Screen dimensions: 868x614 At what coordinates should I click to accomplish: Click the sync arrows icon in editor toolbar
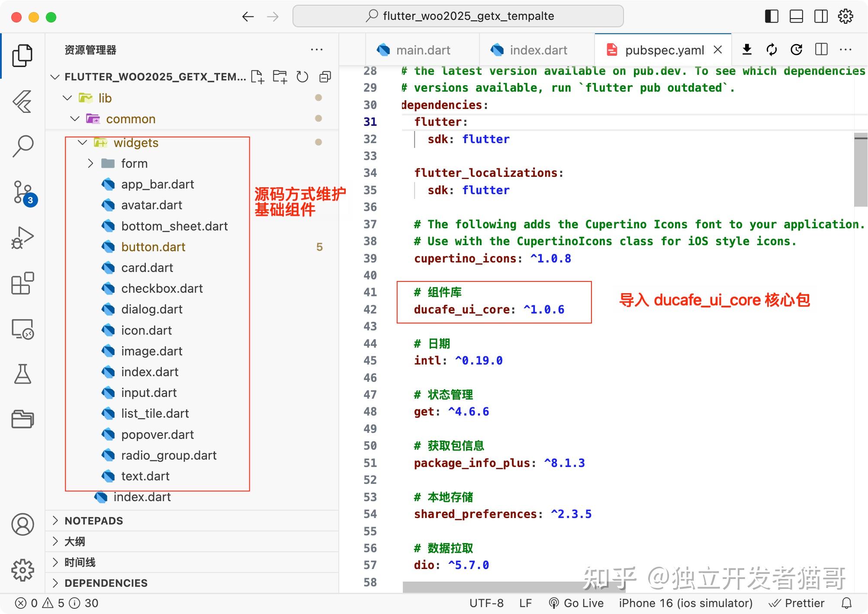pos(772,50)
